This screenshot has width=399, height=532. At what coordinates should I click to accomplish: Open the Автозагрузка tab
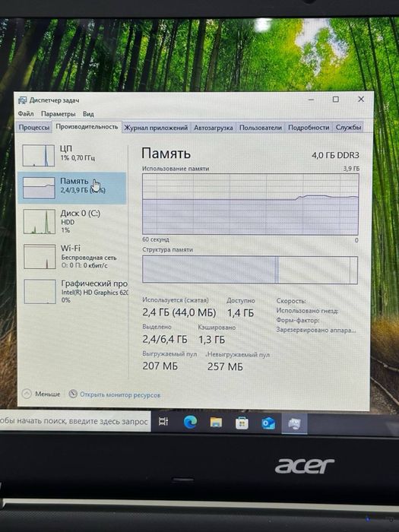click(214, 128)
